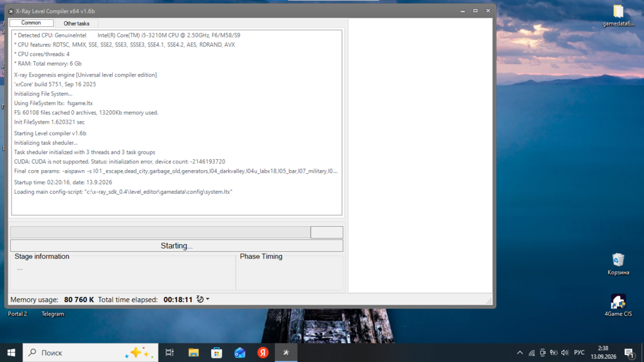This screenshot has width=644, height=362.
Task: Close the X-Ray Level Compiler window
Action: coord(488,11)
